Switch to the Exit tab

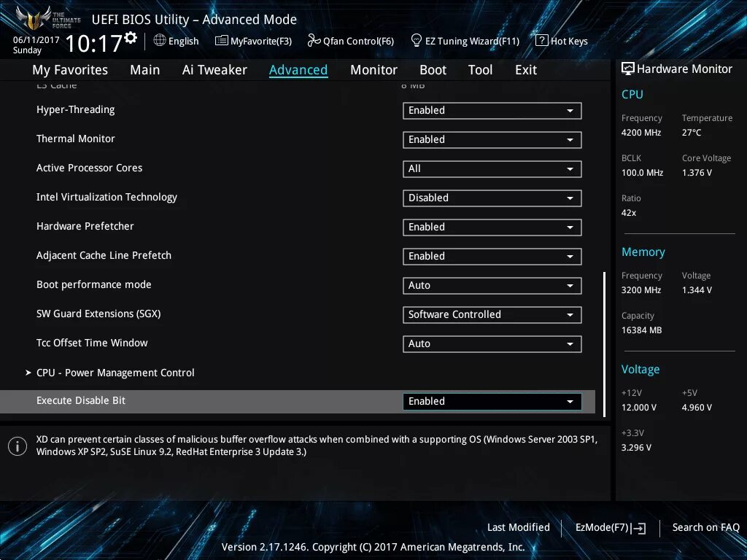(526, 70)
